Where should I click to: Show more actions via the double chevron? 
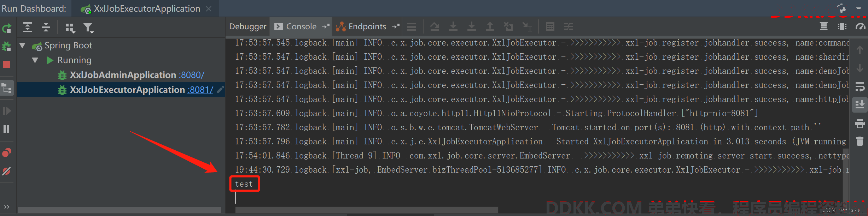(7, 206)
